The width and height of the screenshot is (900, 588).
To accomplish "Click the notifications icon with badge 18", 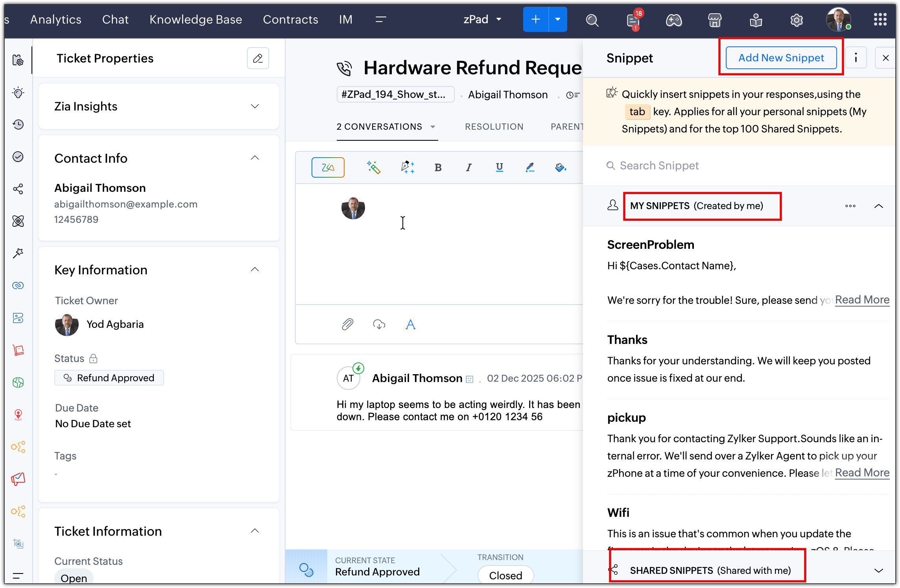I will click(x=633, y=20).
